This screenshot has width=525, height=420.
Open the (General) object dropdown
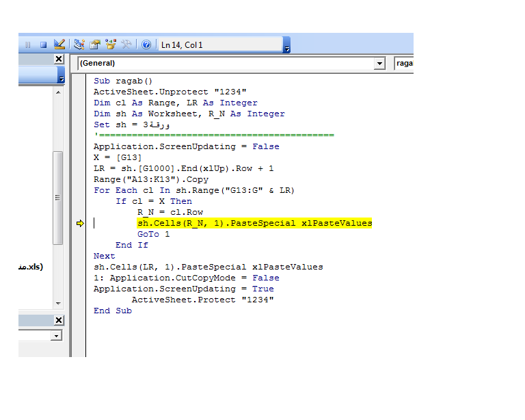click(379, 64)
